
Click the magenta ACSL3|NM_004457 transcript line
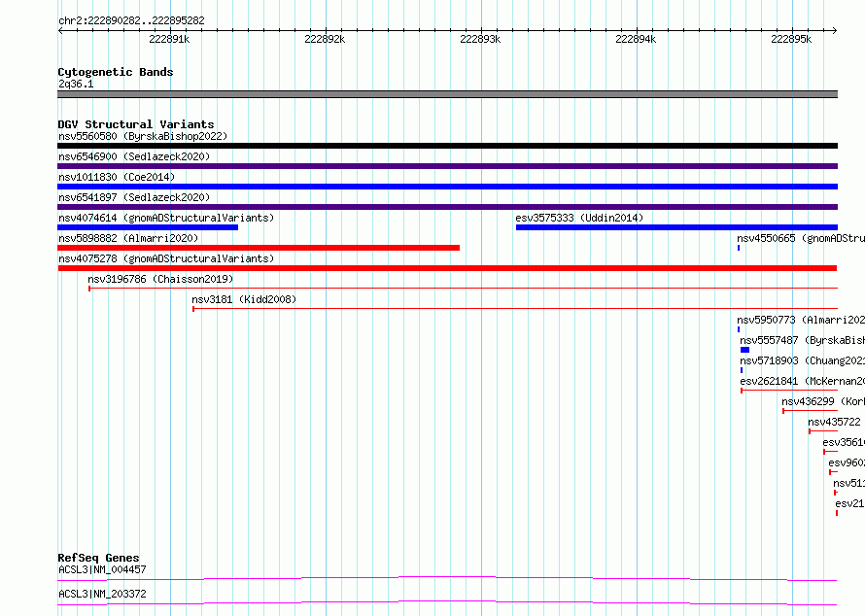click(x=447, y=578)
